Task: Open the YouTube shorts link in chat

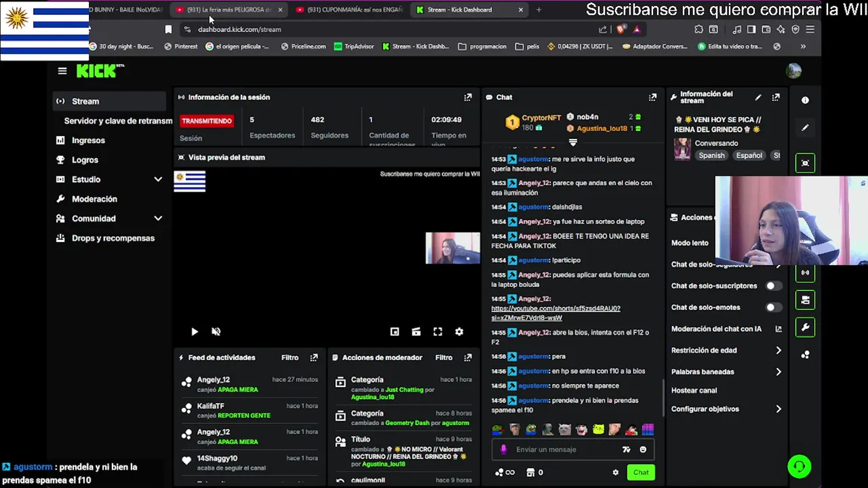Action: pos(555,313)
